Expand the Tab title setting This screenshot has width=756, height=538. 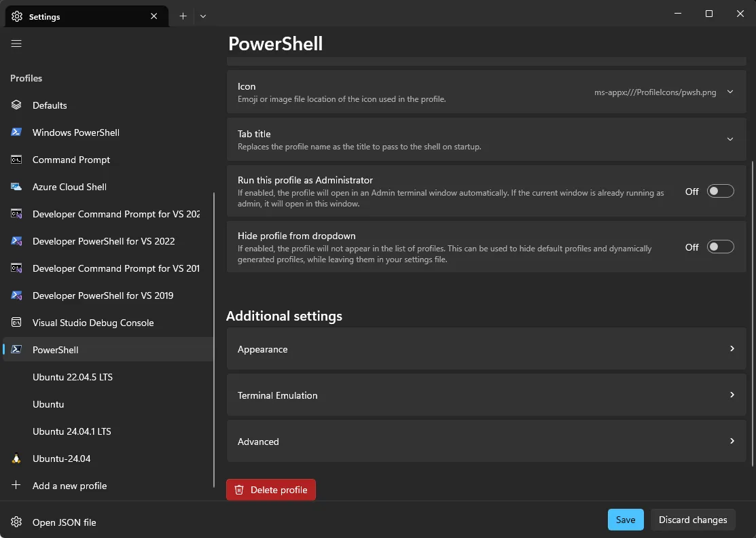coord(730,139)
